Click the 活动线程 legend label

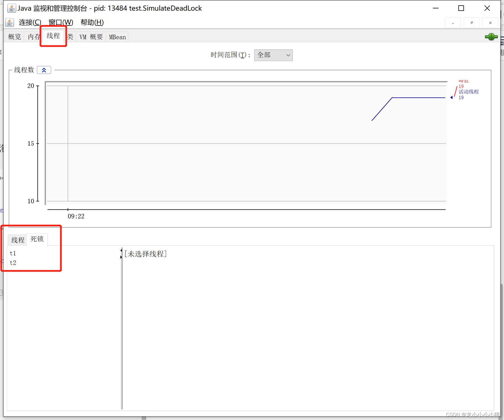coord(469,92)
